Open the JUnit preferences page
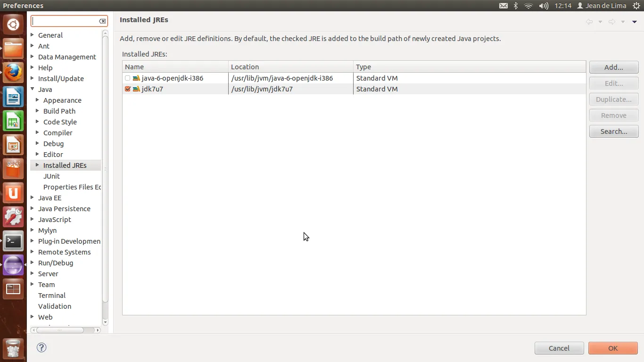 [x=51, y=176]
